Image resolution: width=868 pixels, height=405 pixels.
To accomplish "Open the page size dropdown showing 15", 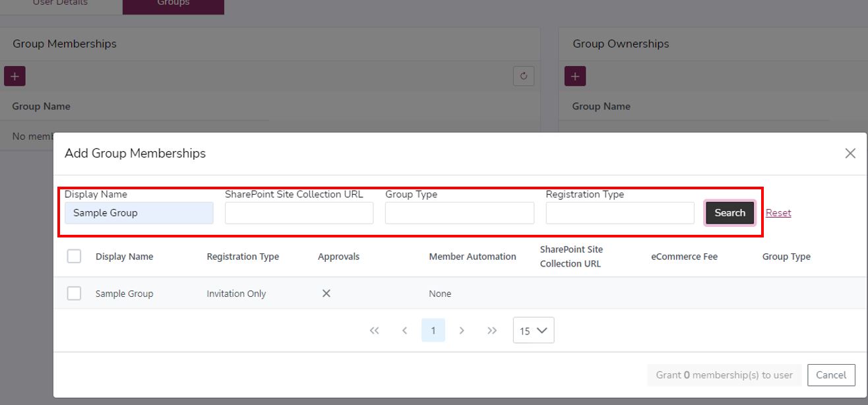I will pos(533,330).
